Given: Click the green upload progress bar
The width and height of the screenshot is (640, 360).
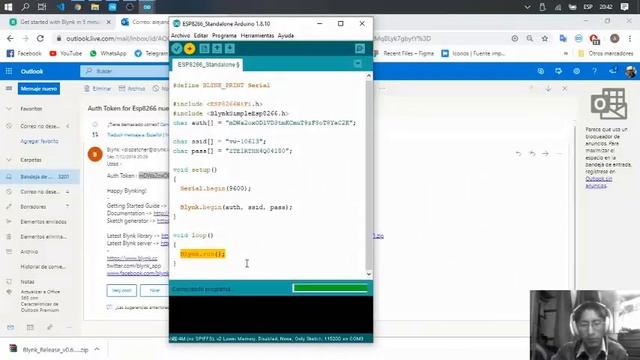Looking at the screenshot, I should (x=330, y=289).
